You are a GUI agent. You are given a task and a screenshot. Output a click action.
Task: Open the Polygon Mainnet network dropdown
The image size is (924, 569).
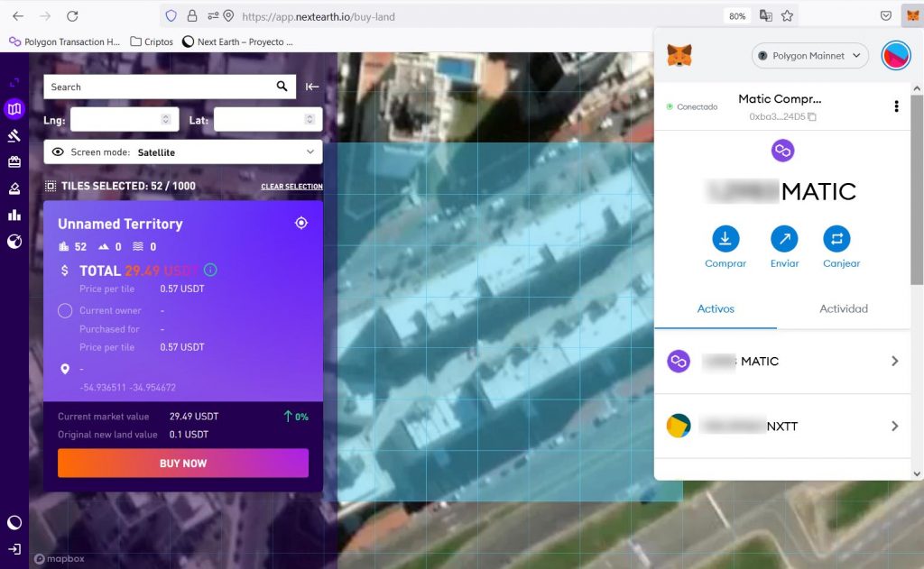click(x=809, y=56)
